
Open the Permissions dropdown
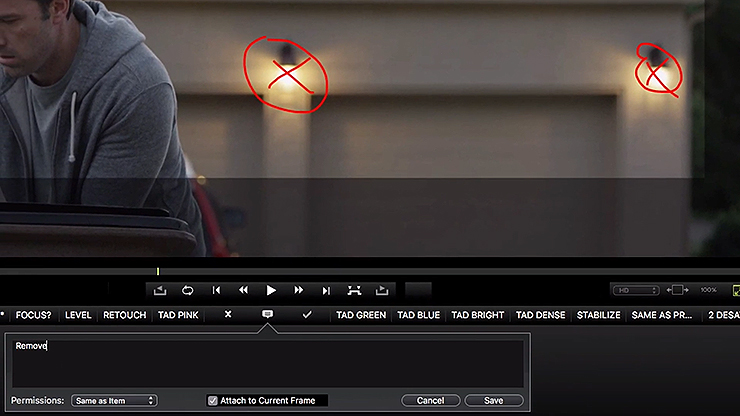pyautogui.click(x=113, y=400)
